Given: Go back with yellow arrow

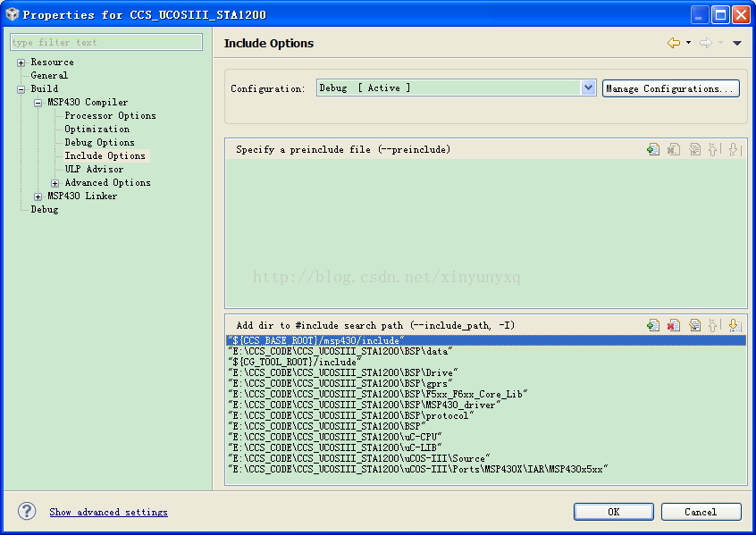Looking at the screenshot, I should (x=674, y=43).
